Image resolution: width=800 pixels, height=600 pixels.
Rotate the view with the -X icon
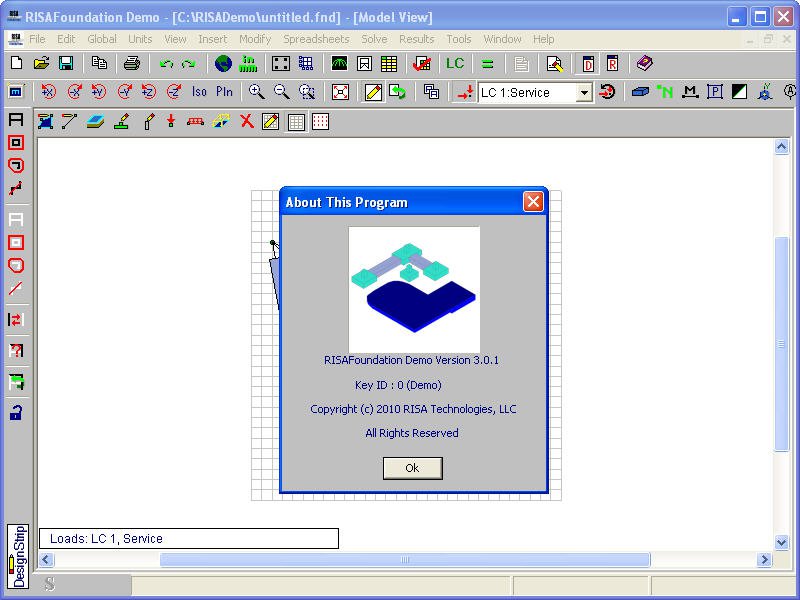click(x=74, y=92)
